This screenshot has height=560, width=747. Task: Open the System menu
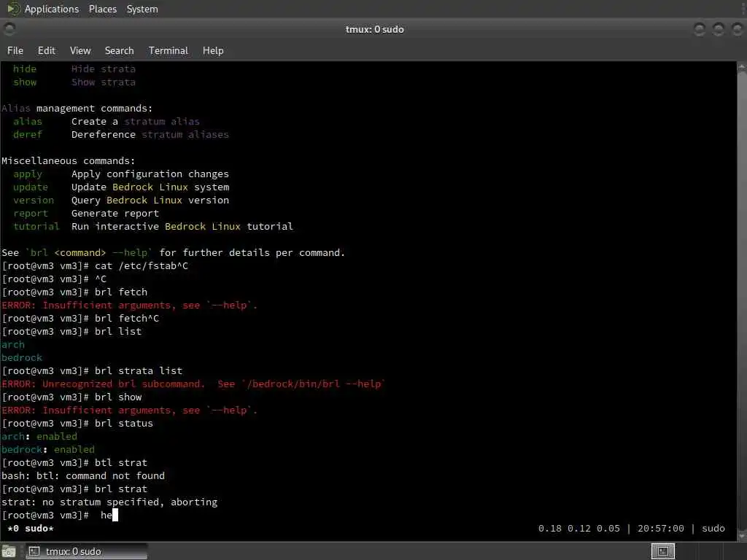click(x=142, y=9)
